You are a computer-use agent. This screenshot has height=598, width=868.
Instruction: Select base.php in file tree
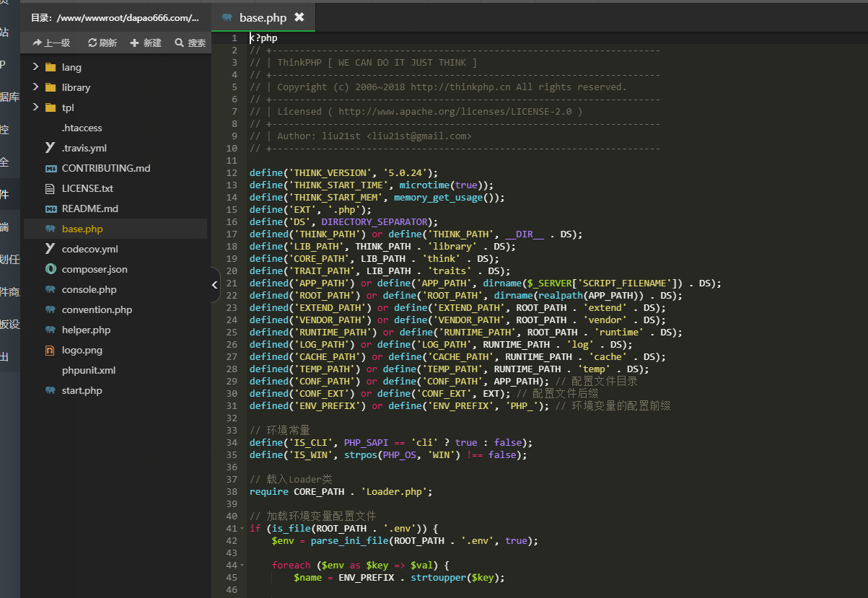(82, 229)
